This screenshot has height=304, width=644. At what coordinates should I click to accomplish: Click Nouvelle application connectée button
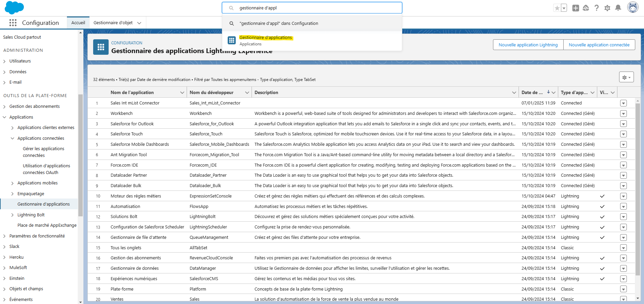599,45
